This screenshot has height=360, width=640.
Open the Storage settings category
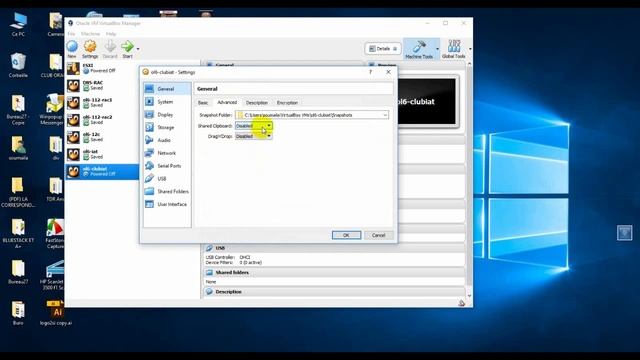[x=167, y=127]
